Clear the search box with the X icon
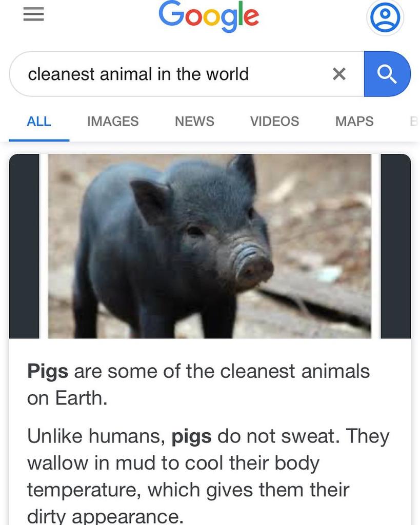The image size is (420, 525). (339, 74)
